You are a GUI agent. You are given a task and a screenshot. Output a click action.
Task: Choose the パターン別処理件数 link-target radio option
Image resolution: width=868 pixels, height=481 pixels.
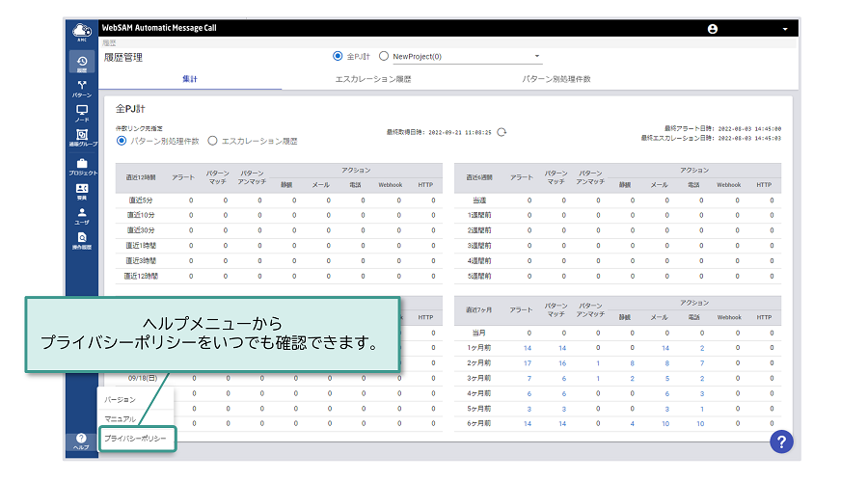click(x=122, y=141)
